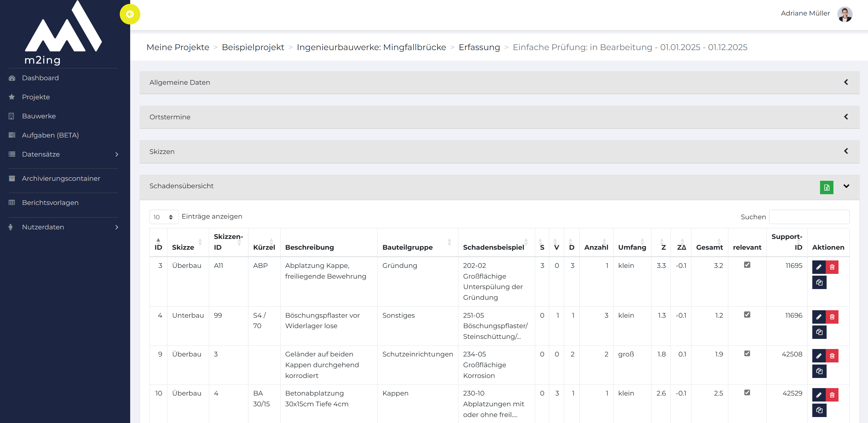Expand the Allgemeine Daten section
The image size is (868, 423).
[x=499, y=82]
